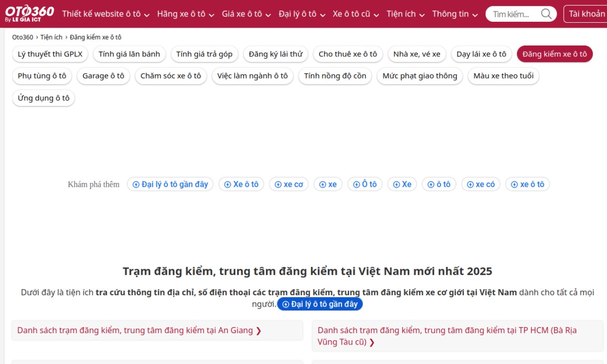The height and width of the screenshot is (364, 607).
Task: Open Tính giá lăn bánh utility
Action: [129, 54]
